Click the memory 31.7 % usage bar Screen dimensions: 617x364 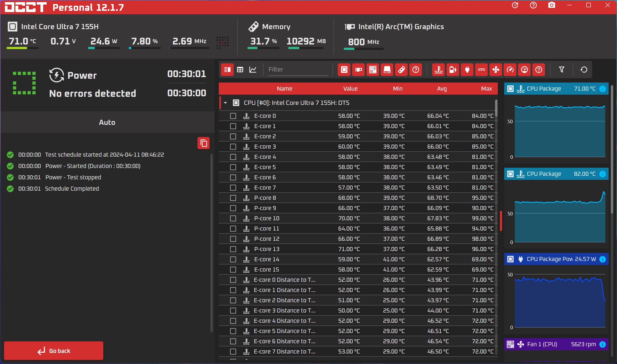(x=263, y=48)
